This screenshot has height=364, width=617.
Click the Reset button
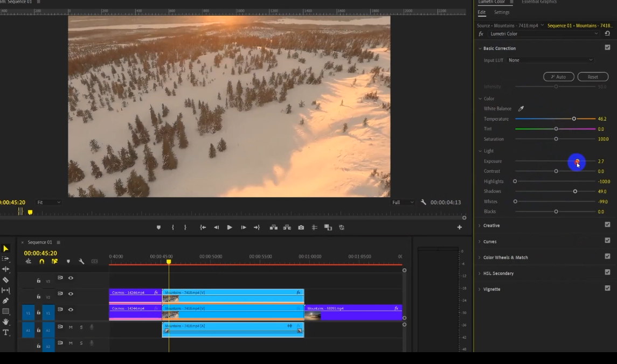tap(592, 77)
